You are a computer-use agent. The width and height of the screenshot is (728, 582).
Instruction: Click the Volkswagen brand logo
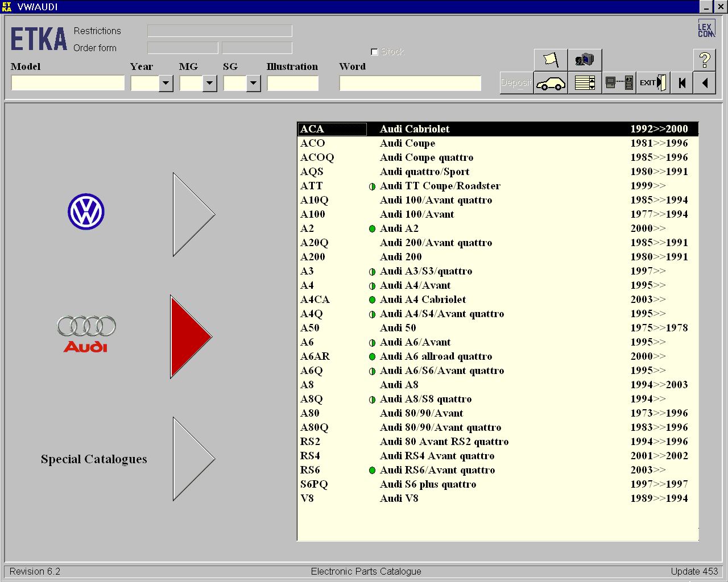point(86,212)
